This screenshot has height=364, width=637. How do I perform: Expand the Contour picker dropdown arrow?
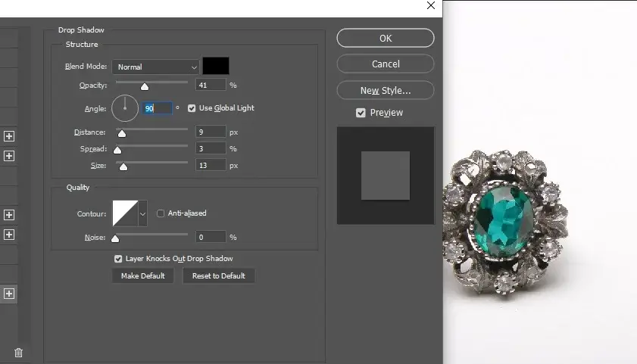142,213
